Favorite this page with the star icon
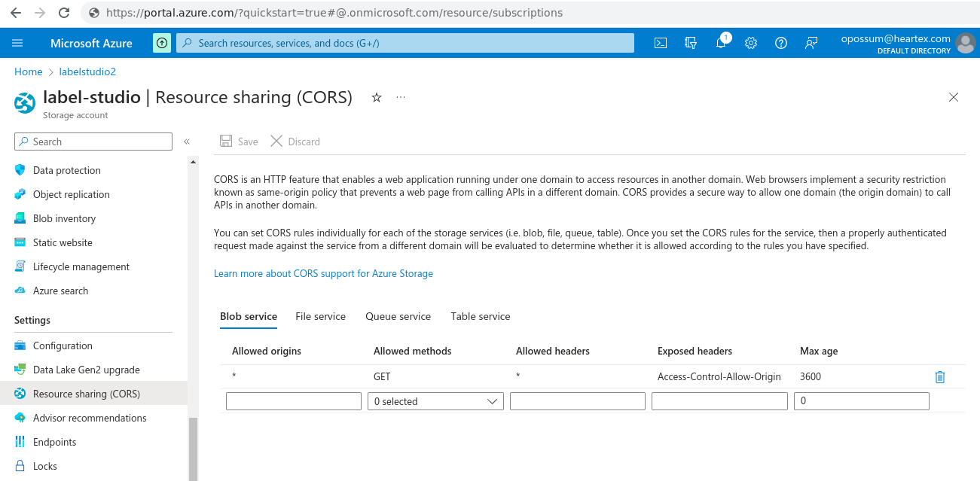This screenshot has width=980, height=481. click(x=377, y=98)
